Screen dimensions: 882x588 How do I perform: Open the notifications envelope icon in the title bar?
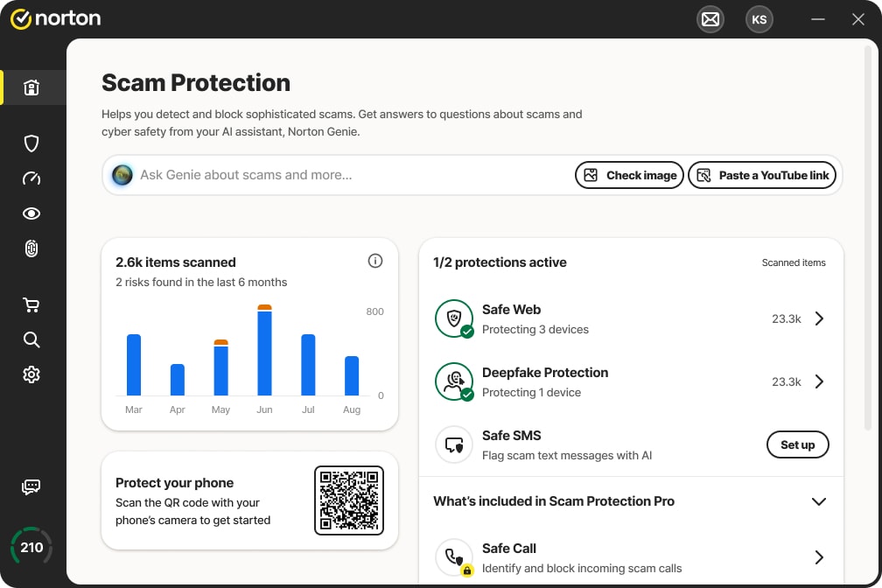710,18
